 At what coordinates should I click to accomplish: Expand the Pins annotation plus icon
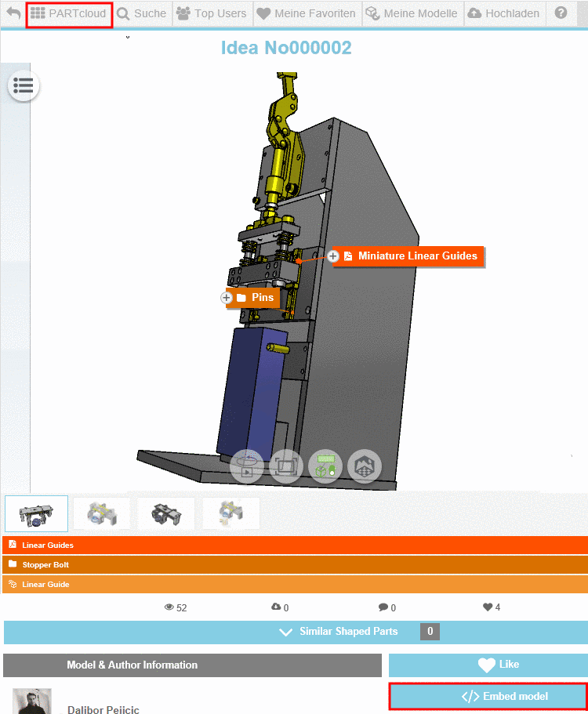pyautogui.click(x=227, y=298)
